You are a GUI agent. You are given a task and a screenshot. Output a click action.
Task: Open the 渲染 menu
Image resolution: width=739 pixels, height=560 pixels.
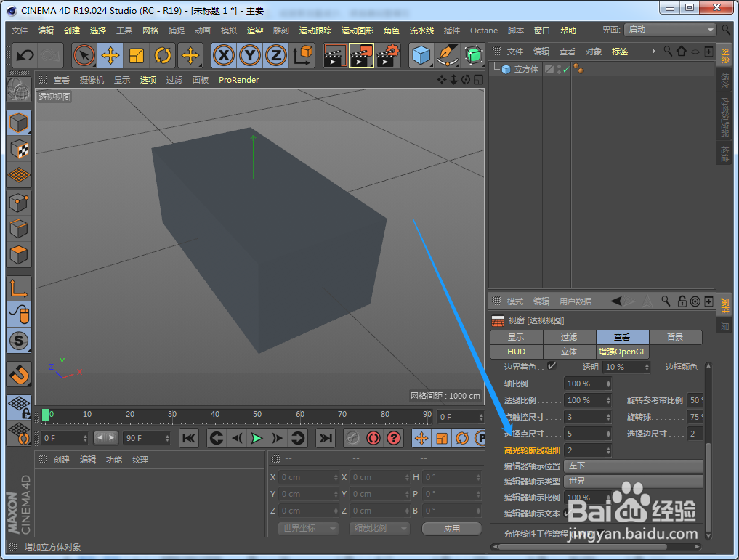[x=255, y=31]
